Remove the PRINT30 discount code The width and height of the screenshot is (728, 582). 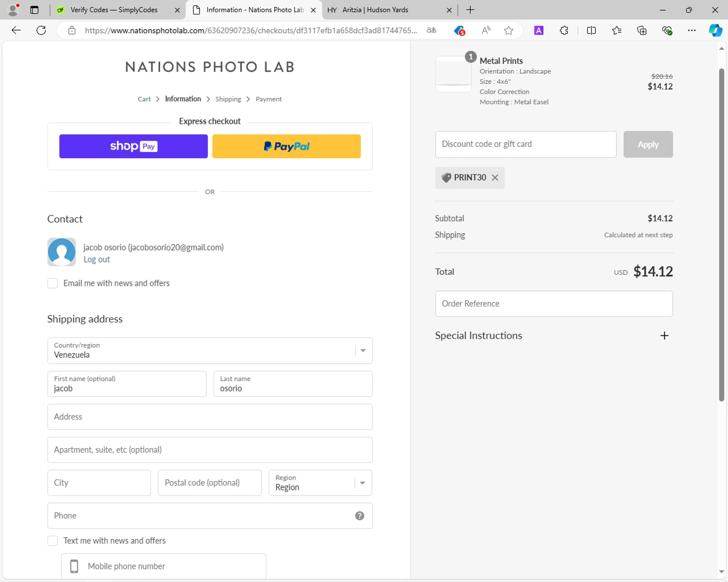coord(495,178)
